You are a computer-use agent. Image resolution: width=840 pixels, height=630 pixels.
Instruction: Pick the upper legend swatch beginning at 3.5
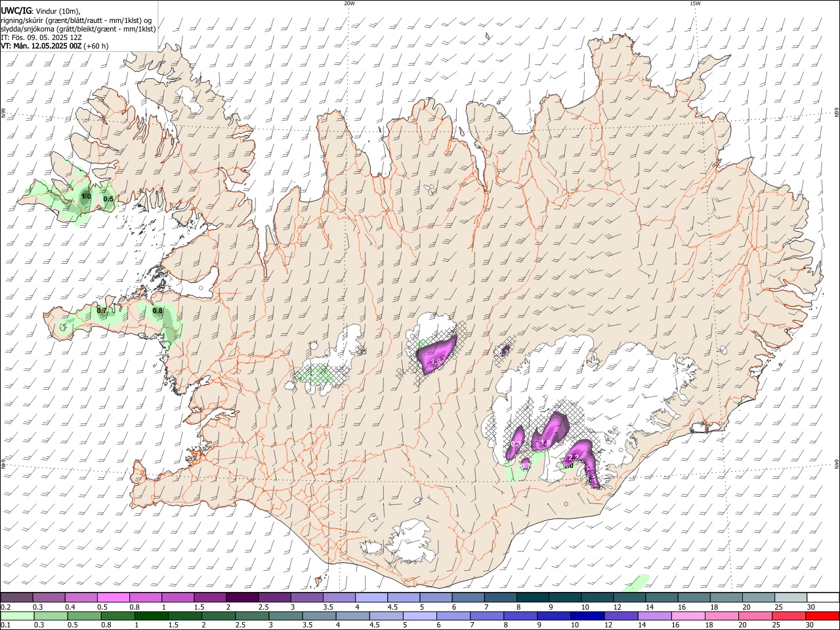coord(339,597)
